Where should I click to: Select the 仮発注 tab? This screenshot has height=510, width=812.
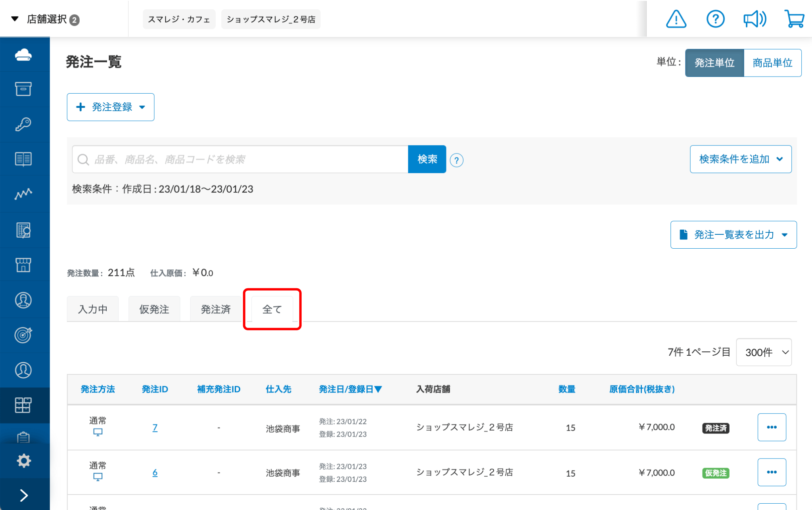(154, 309)
